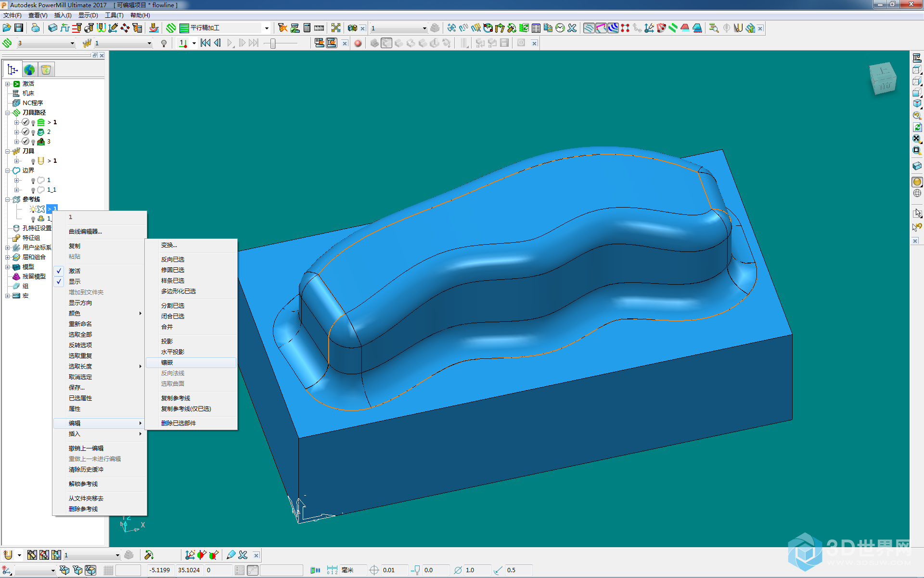Open the toolpath statistics clock icon

coord(560,28)
